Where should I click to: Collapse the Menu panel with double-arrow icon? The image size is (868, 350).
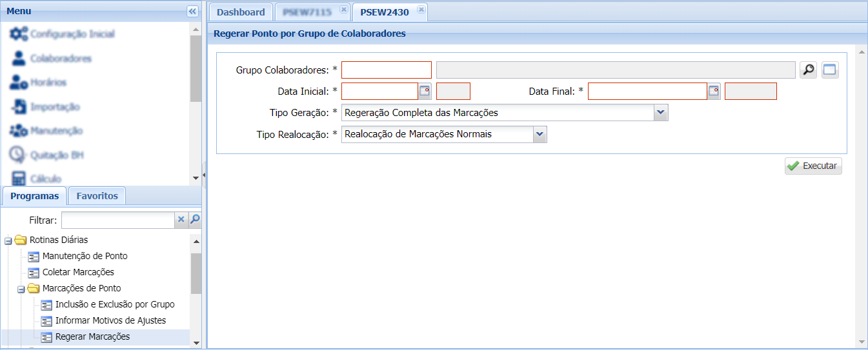click(192, 12)
